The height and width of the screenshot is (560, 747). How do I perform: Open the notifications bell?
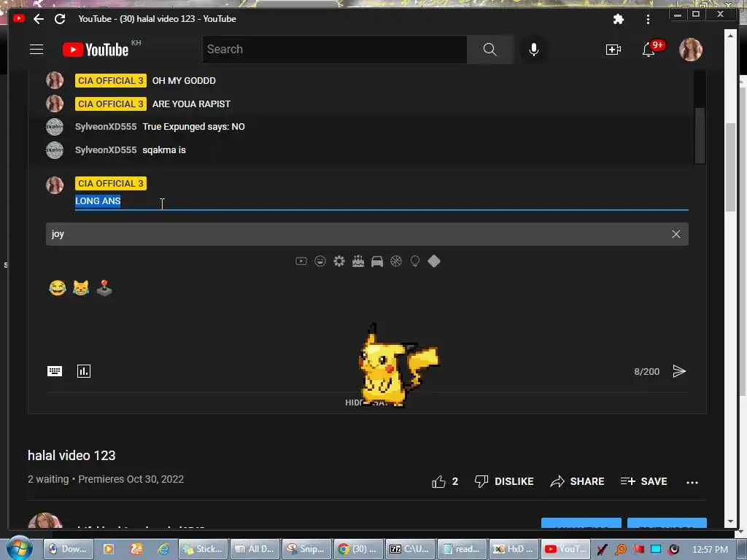point(649,50)
